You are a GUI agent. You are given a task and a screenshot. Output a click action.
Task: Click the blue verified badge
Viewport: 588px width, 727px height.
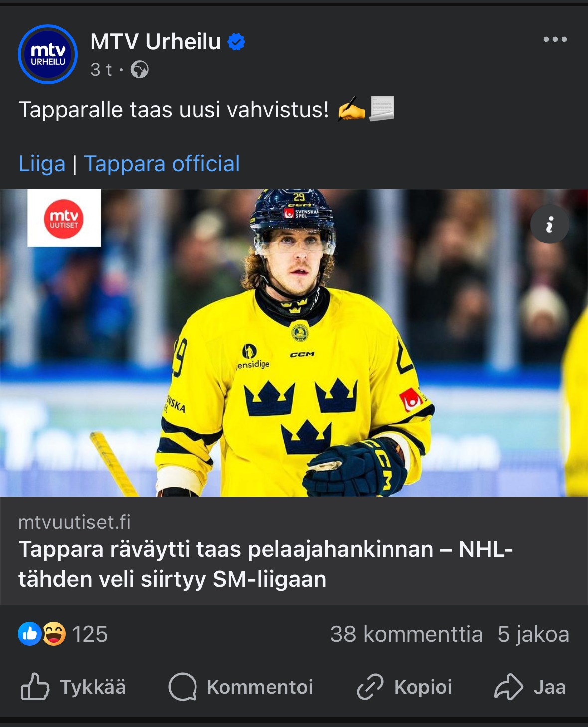coord(236,42)
